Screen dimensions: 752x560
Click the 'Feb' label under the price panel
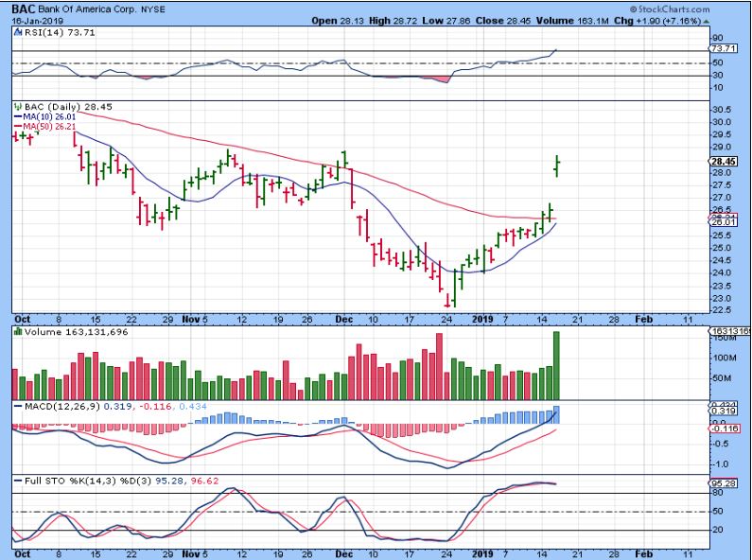(x=643, y=320)
